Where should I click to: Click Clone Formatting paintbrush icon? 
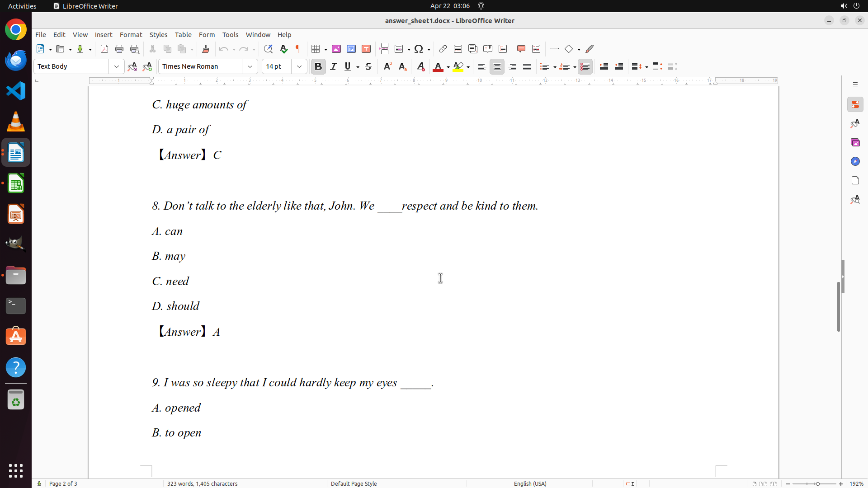[206, 49]
